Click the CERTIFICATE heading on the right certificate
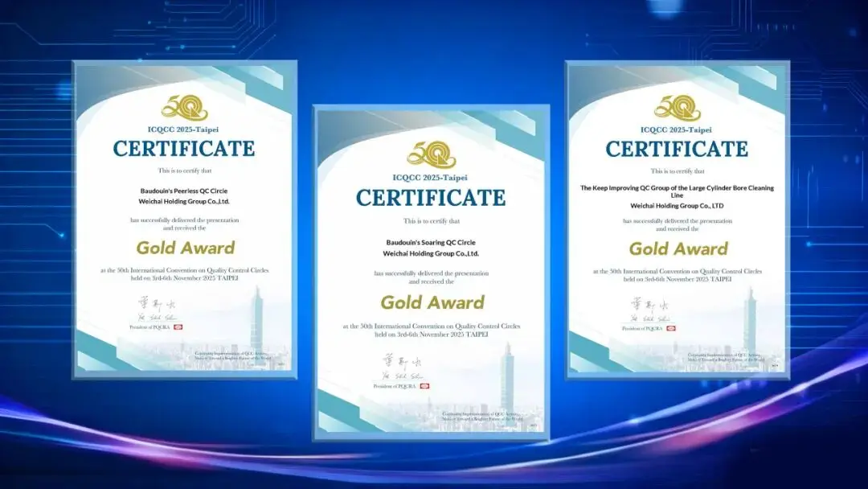Screen dimensions: 868x489 677,149
